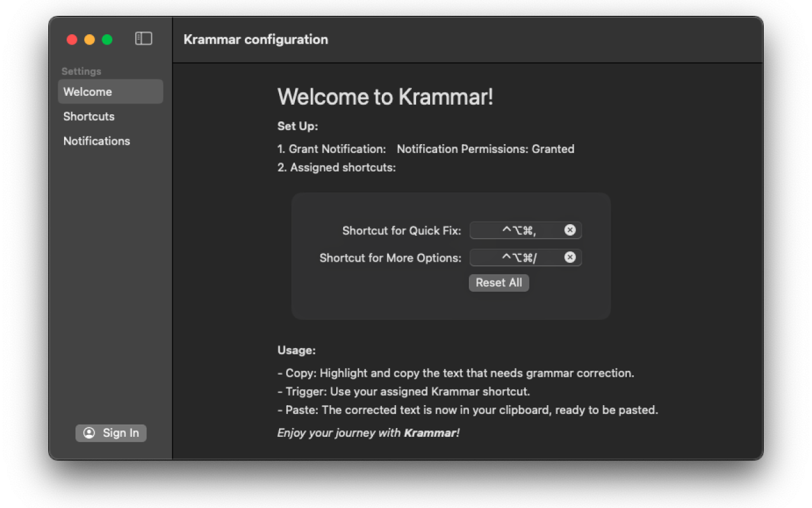
Task: Click the Sign In button
Action: pyautogui.click(x=111, y=433)
